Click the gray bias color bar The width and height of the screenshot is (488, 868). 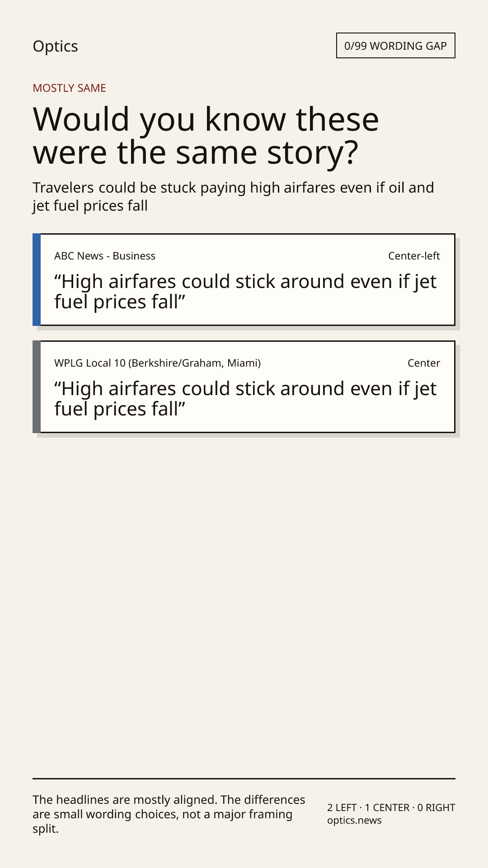[x=37, y=387]
